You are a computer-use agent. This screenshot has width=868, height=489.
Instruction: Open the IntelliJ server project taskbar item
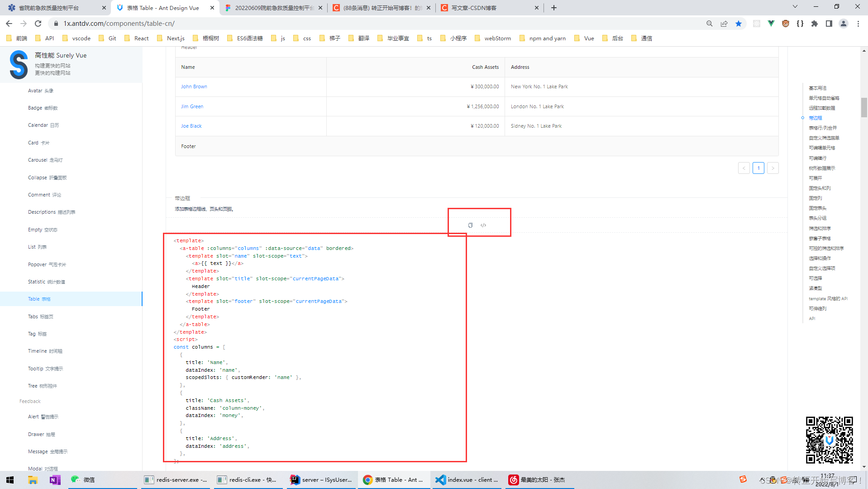pyautogui.click(x=321, y=479)
